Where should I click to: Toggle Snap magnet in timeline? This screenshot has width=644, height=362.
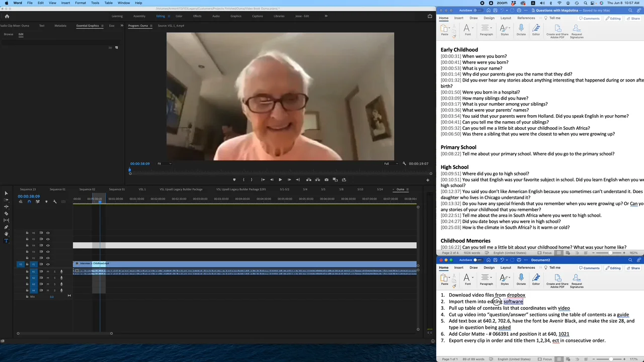(29, 202)
